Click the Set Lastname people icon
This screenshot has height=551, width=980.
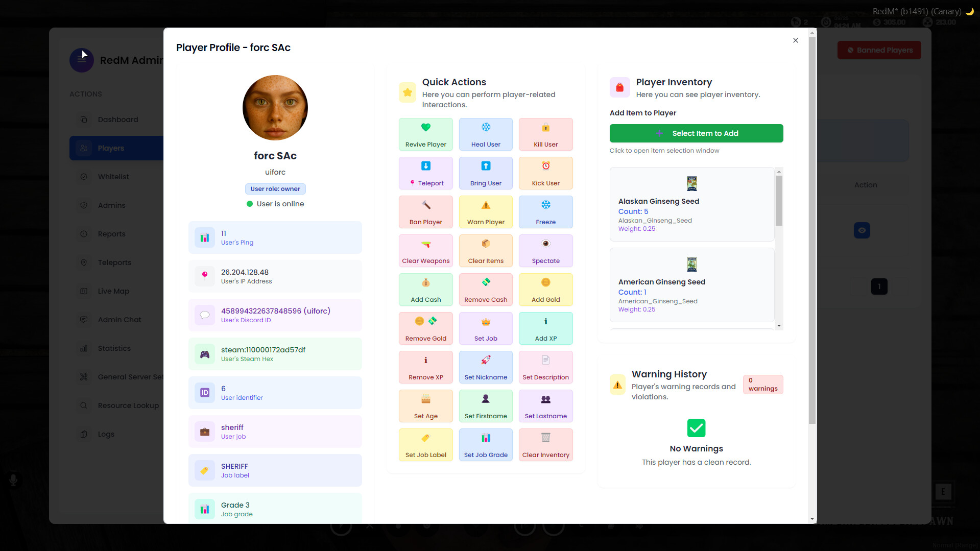[x=546, y=399]
